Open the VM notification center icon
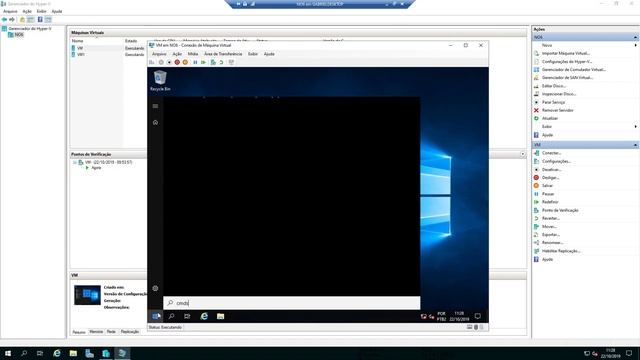The height and width of the screenshot is (360, 640). (478, 316)
